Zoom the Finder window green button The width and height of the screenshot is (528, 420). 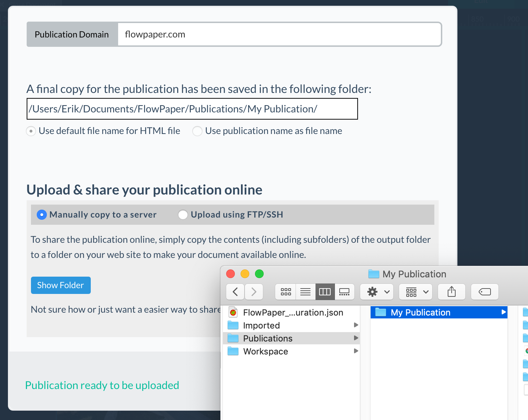tap(259, 274)
